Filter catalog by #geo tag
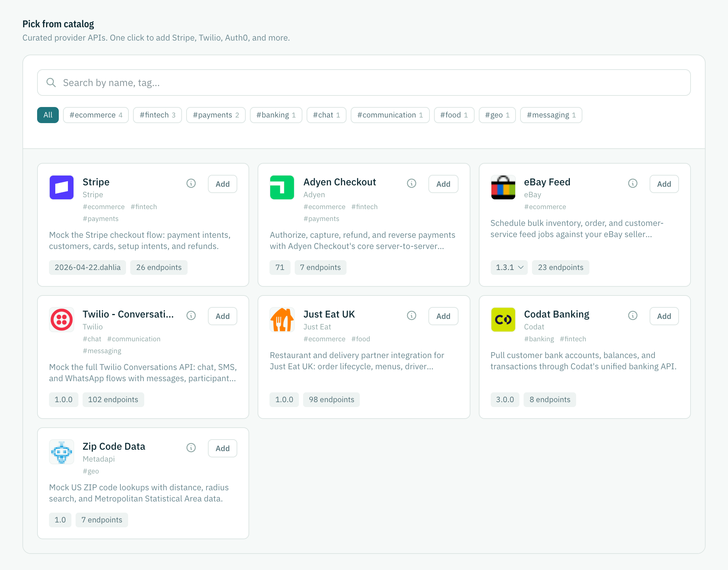The height and width of the screenshot is (570, 728). (497, 115)
